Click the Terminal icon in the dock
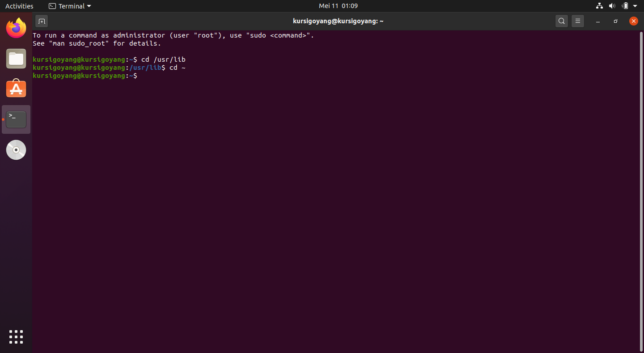The width and height of the screenshot is (644, 353). click(x=16, y=119)
